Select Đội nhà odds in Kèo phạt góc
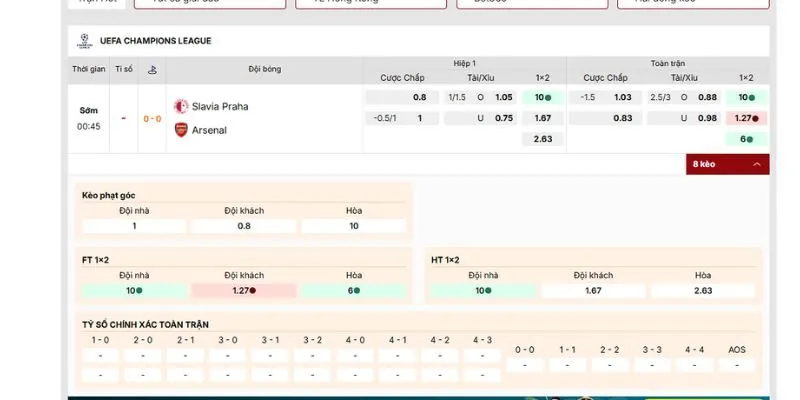 pos(134,226)
